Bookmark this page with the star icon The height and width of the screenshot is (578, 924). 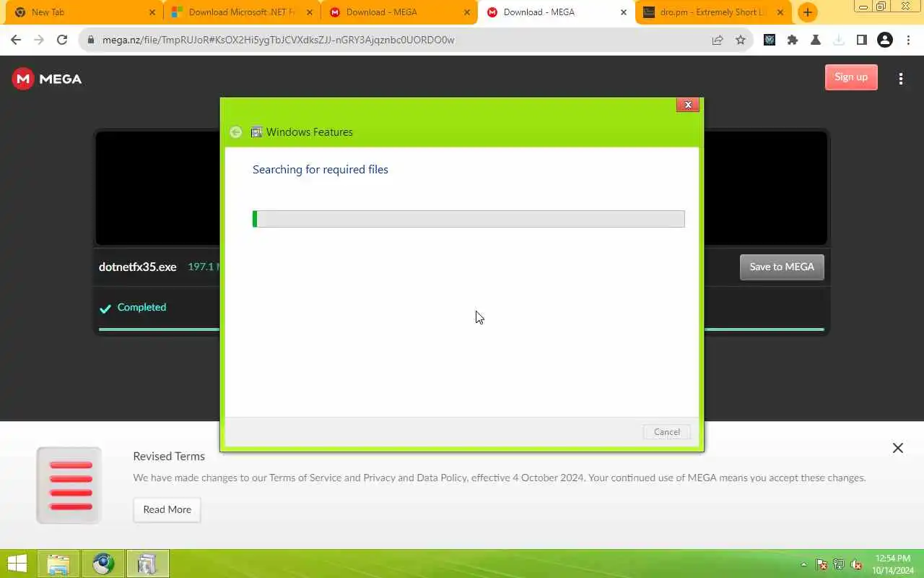click(741, 40)
